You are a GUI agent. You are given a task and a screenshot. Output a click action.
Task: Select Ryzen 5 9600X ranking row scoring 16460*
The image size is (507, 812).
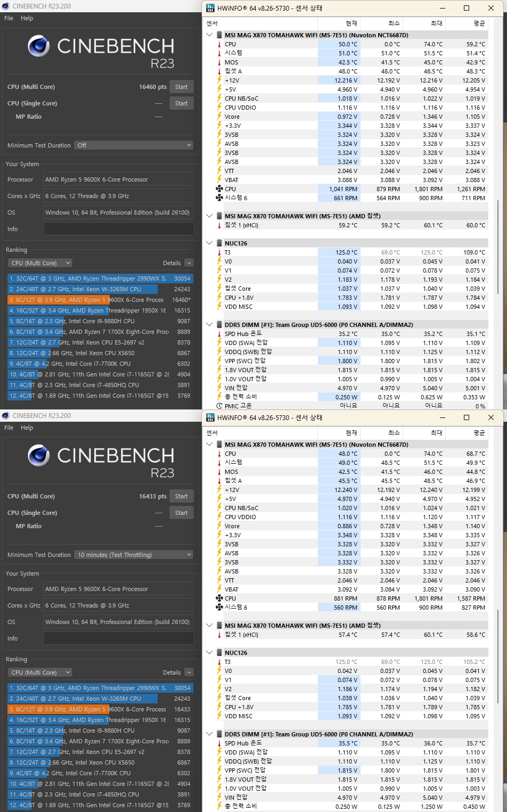click(x=100, y=300)
